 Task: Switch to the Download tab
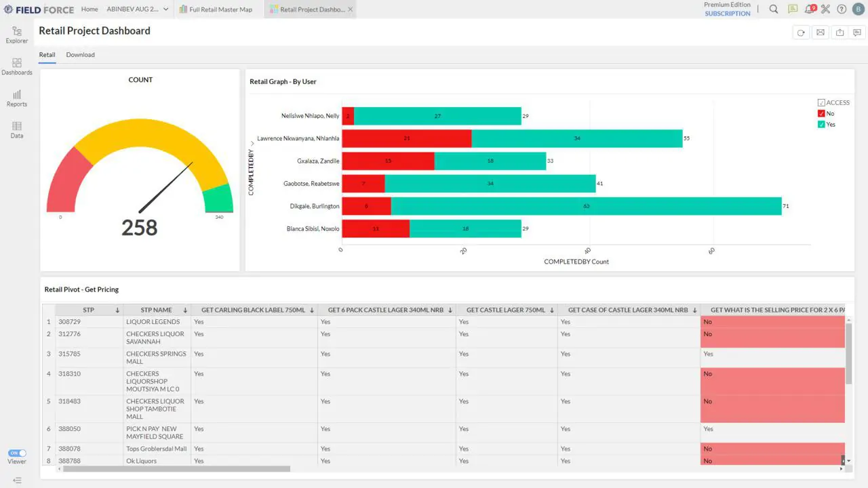coord(81,55)
